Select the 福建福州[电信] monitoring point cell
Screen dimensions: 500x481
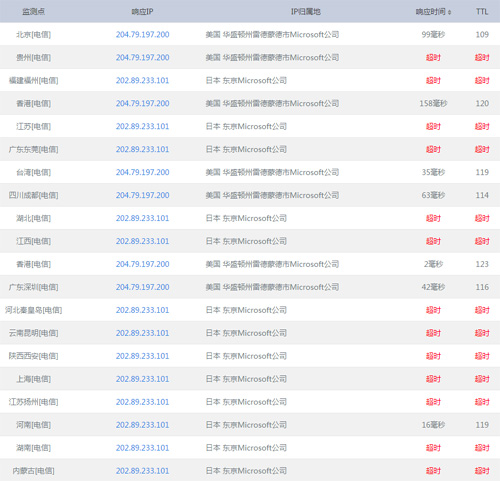pyautogui.click(x=33, y=80)
